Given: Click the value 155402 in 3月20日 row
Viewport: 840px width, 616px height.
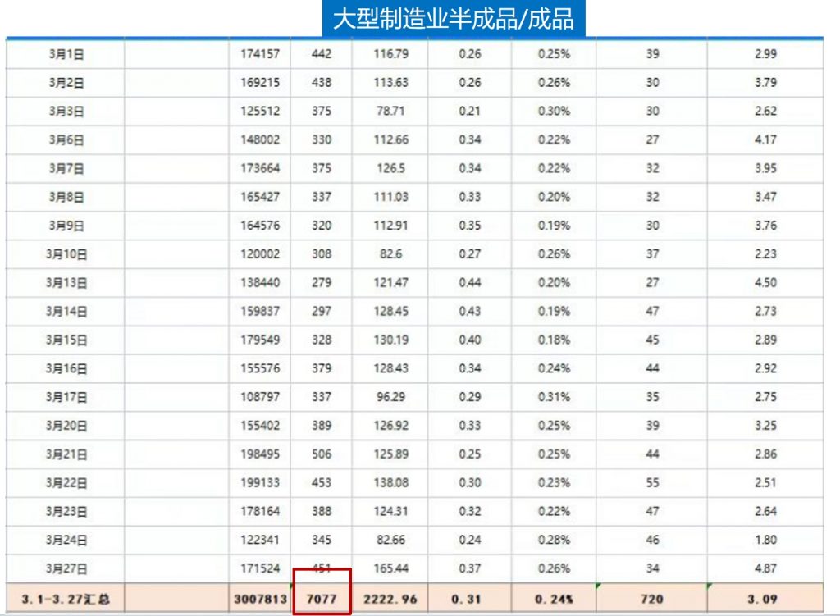Looking at the screenshot, I should click(260, 426).
